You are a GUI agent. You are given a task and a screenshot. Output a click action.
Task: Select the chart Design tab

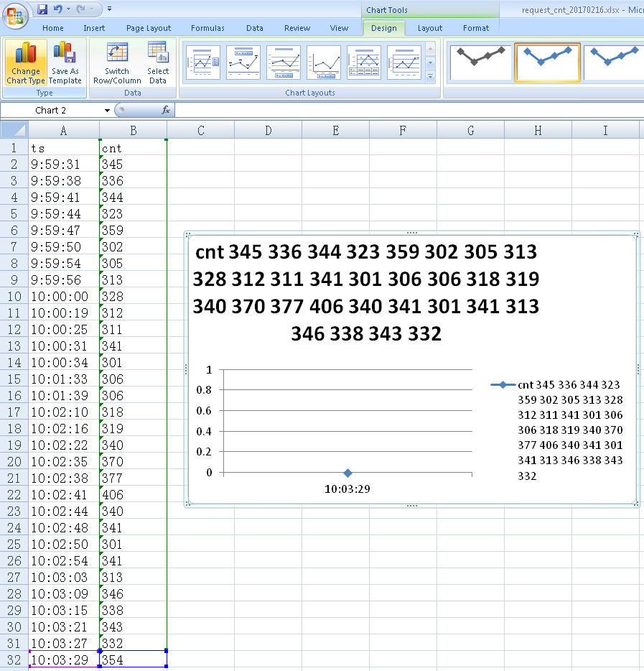click(x=384, y=28)
